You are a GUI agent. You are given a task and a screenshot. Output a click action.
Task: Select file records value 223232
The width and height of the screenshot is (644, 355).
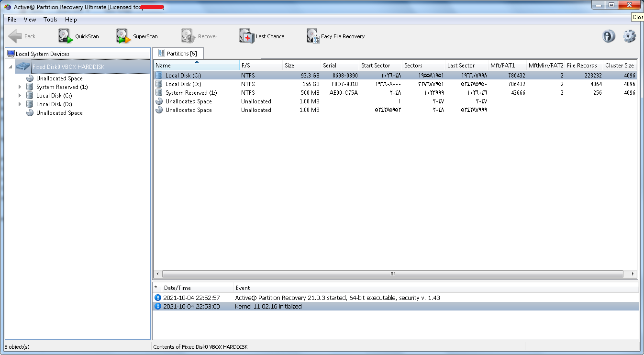(x=593, y=76)
